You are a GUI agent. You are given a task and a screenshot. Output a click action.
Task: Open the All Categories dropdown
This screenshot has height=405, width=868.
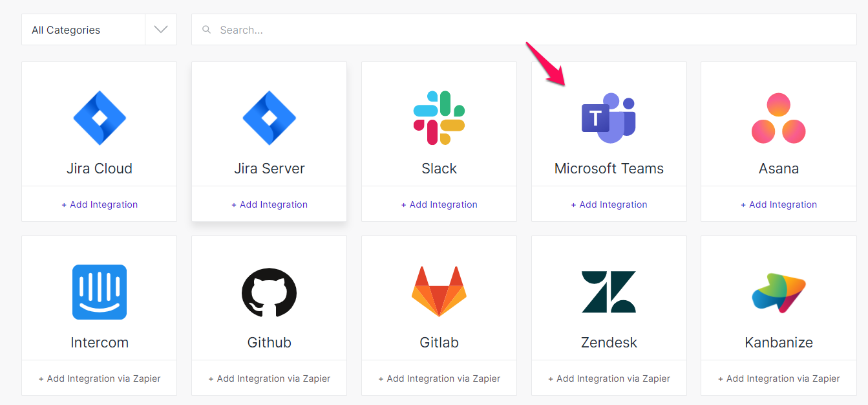pyautogui.click(x=99, y=30)
